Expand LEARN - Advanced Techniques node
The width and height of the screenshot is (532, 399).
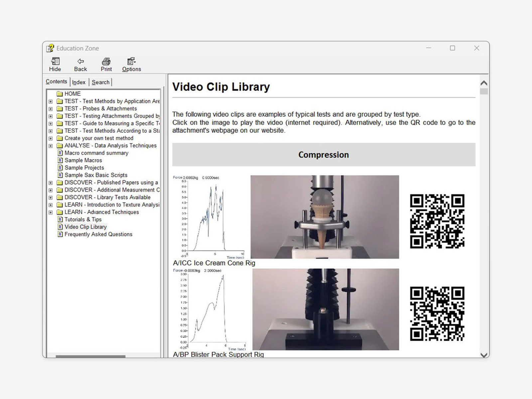51,212
